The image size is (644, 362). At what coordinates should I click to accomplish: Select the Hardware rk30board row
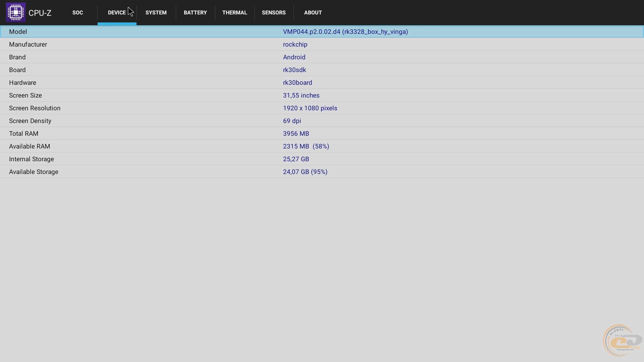tap(322, 82)
